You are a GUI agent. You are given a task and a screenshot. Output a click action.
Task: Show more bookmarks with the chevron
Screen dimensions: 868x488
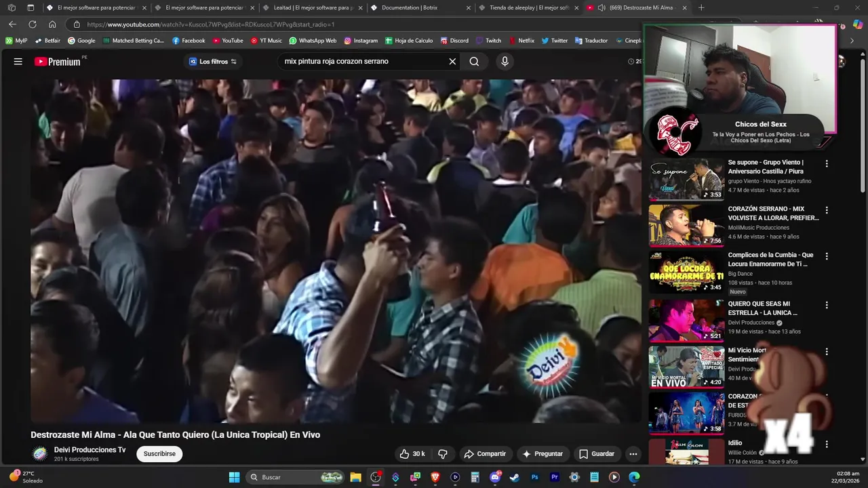pos(852,41)
